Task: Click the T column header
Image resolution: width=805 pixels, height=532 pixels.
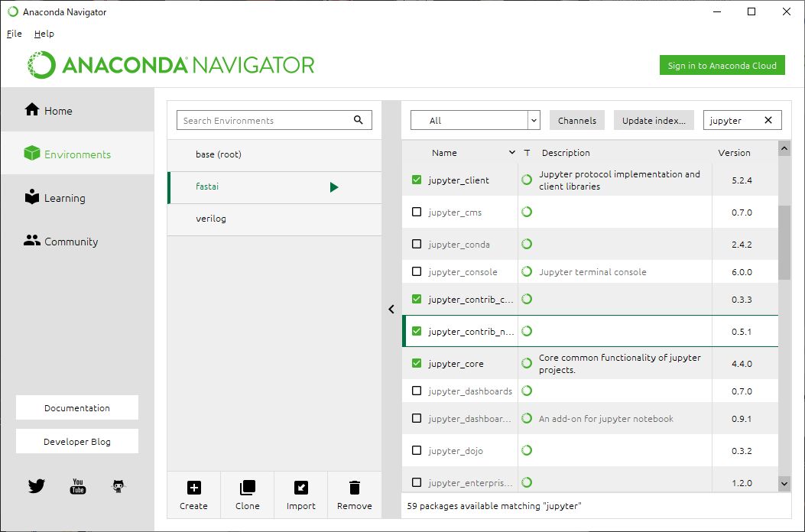Action: coord(527,153)
